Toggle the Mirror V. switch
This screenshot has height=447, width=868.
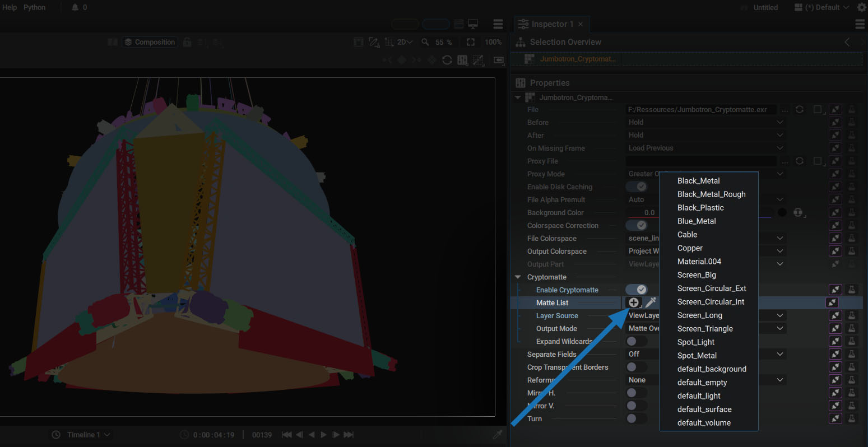point(637,406)
